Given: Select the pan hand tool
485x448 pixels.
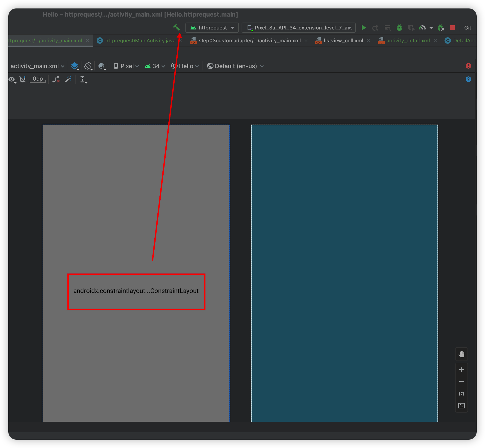Looking at the screenshot, I should coord(461,354).
